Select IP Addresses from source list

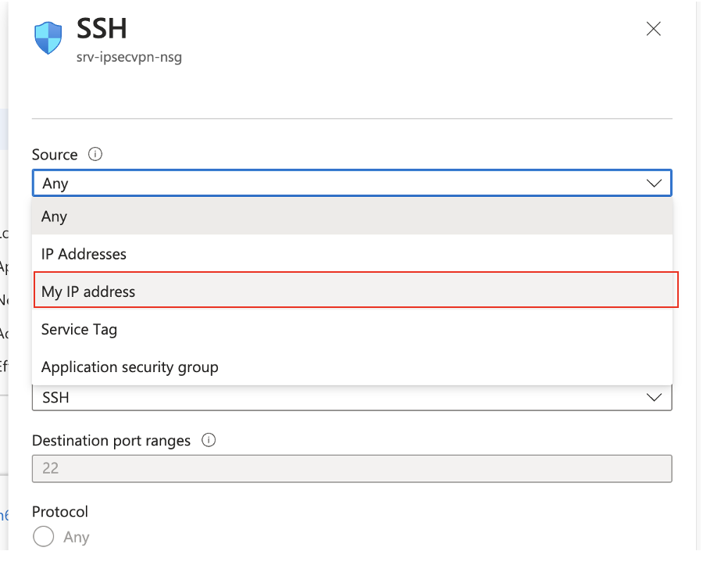(x=352, y=254)
